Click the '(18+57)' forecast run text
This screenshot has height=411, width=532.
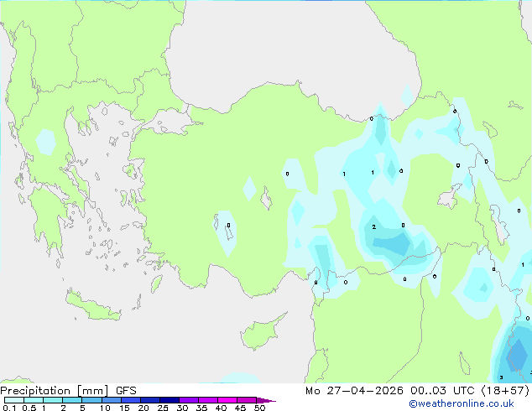(x=505, y=391)
